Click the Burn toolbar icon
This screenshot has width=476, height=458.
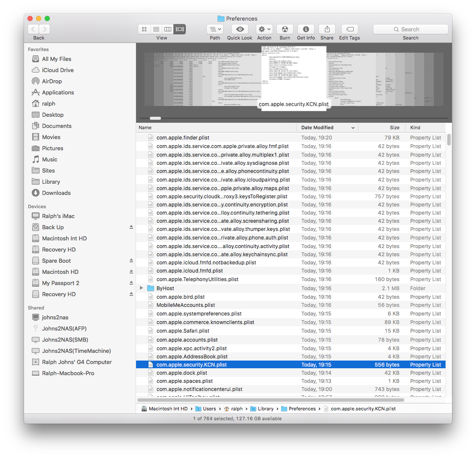click(285, 29)
